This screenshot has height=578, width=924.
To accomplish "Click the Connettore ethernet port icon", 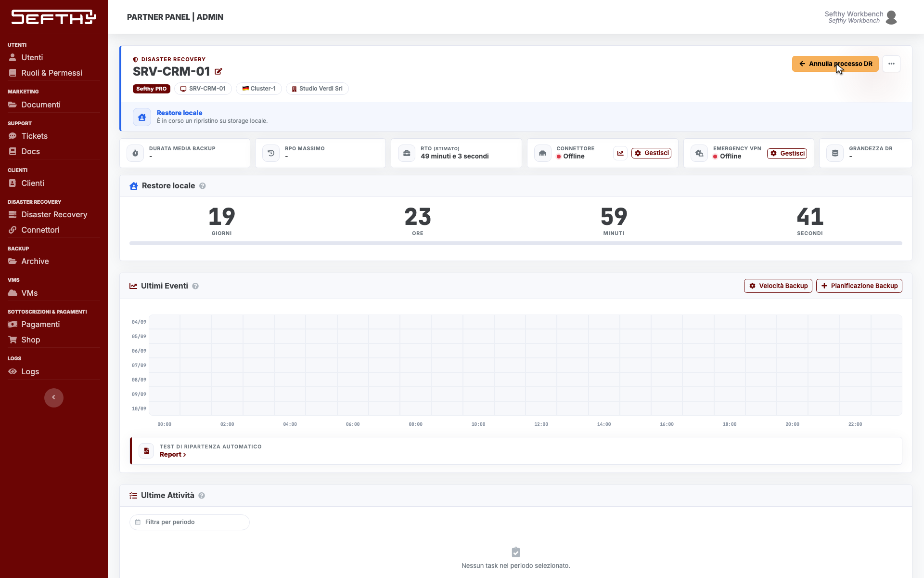I will pos(543,153).
